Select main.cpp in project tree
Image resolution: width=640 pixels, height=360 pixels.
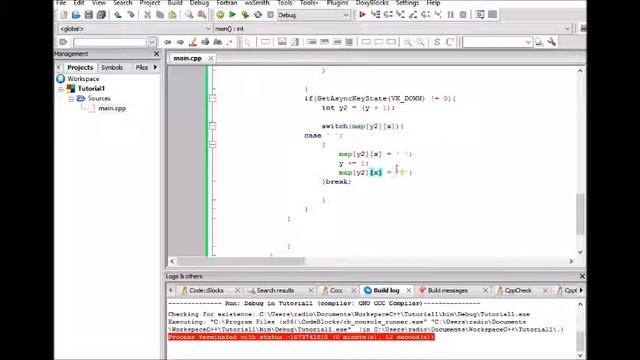112,109
